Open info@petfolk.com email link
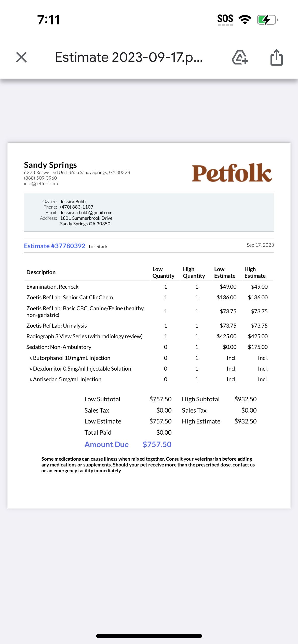 (x=41, y=184)
